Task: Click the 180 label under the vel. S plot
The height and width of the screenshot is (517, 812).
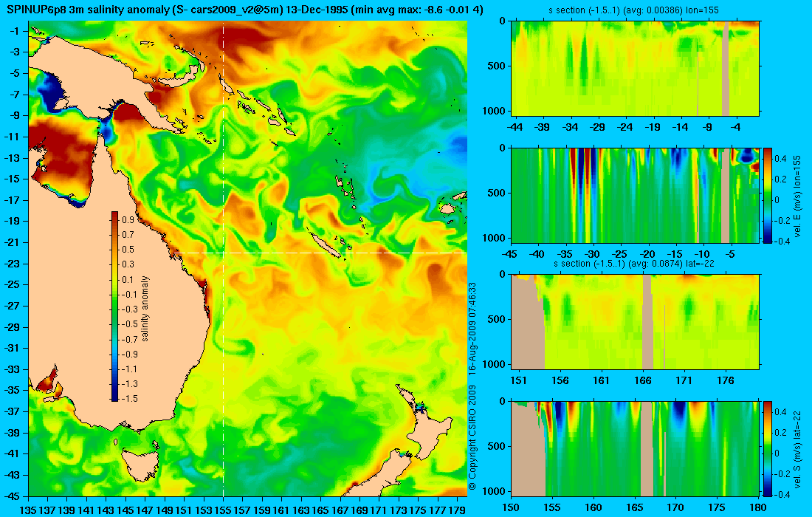Action: [758, 507]
